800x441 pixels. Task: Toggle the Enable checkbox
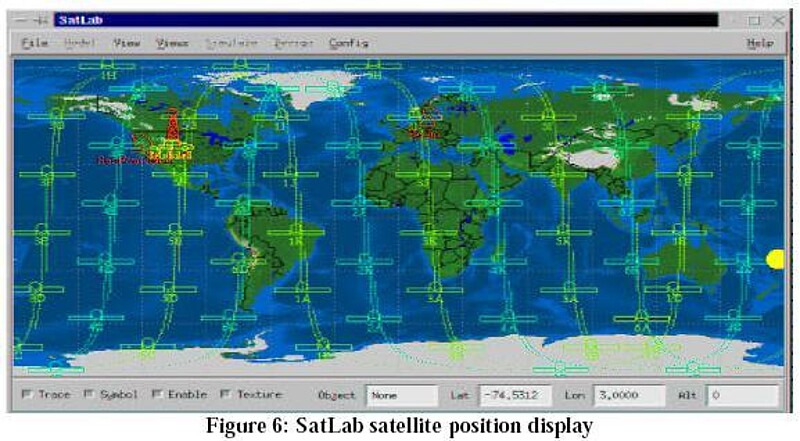click(157, 394)
